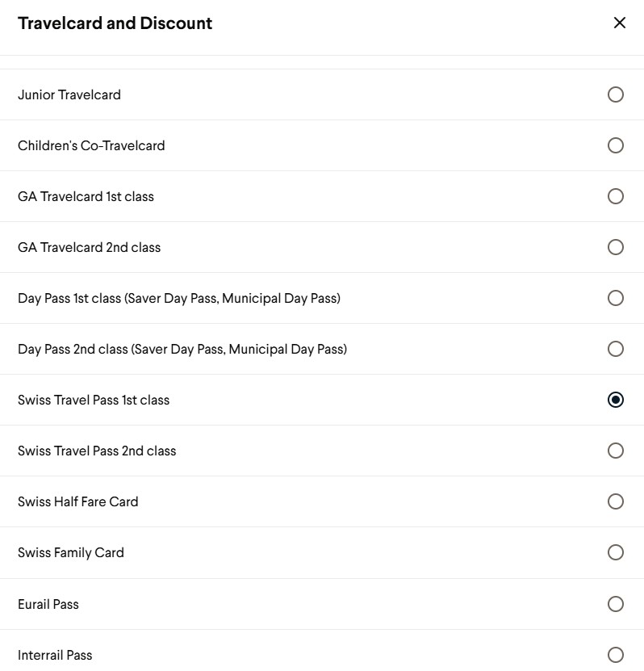
Task: Click the Junior Travelcard label text
Action: pos(69,94)
